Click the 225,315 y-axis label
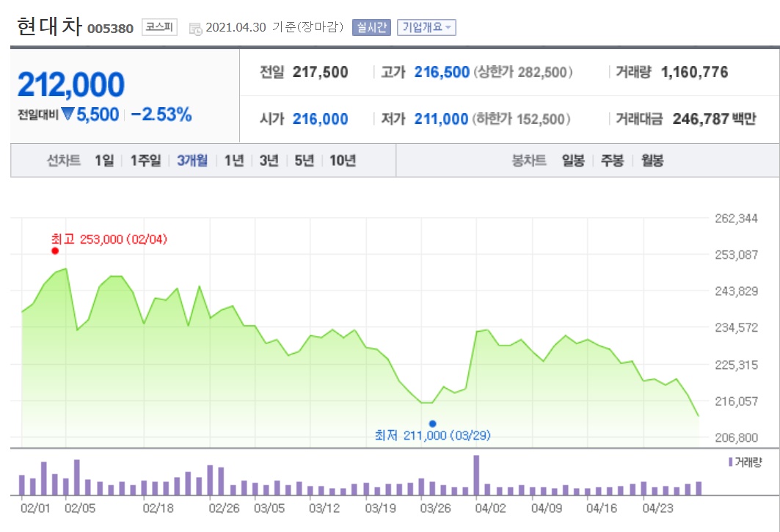The image size is (780, 532). click(736, 365)
